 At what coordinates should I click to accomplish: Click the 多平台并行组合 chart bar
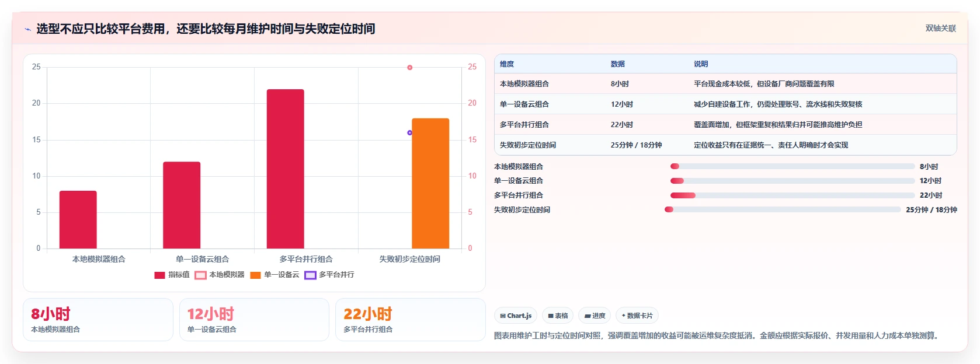286,169
